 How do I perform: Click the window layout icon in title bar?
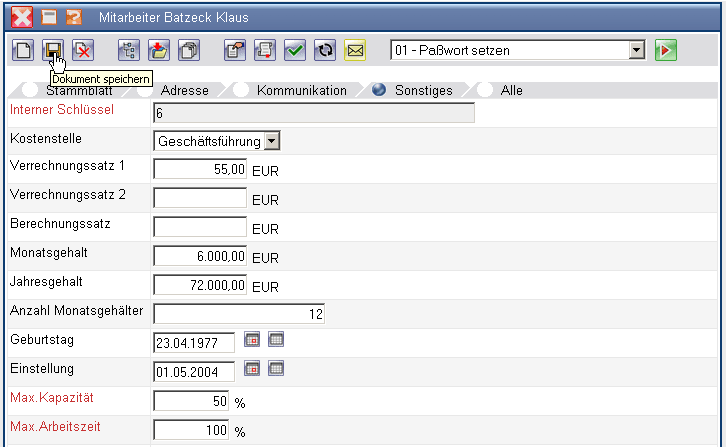[x=49, y=17]
